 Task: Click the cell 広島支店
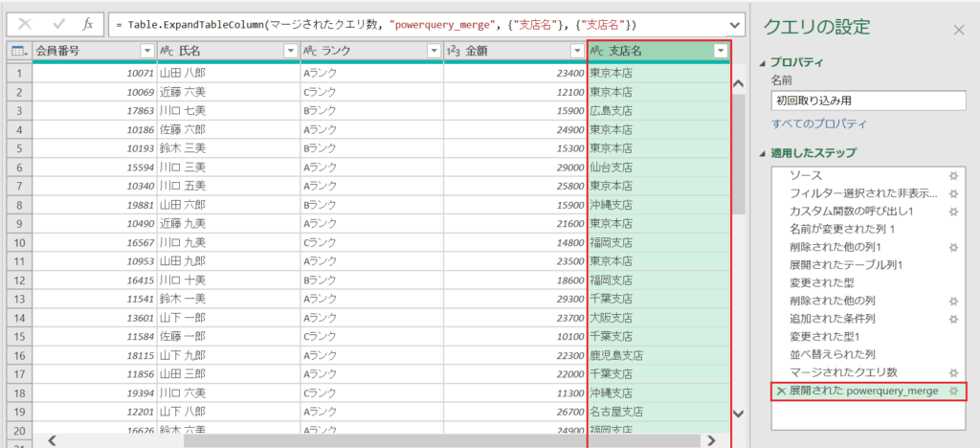click(x=658, y=111)
